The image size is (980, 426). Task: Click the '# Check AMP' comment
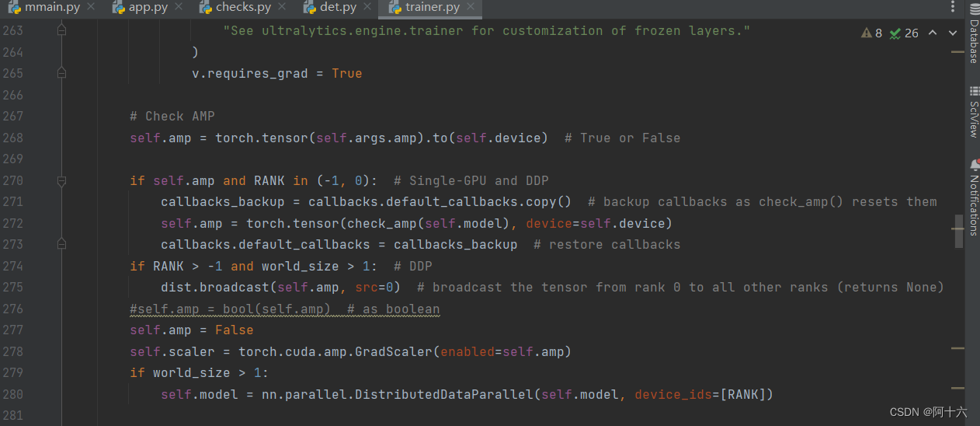pos(172,116)
